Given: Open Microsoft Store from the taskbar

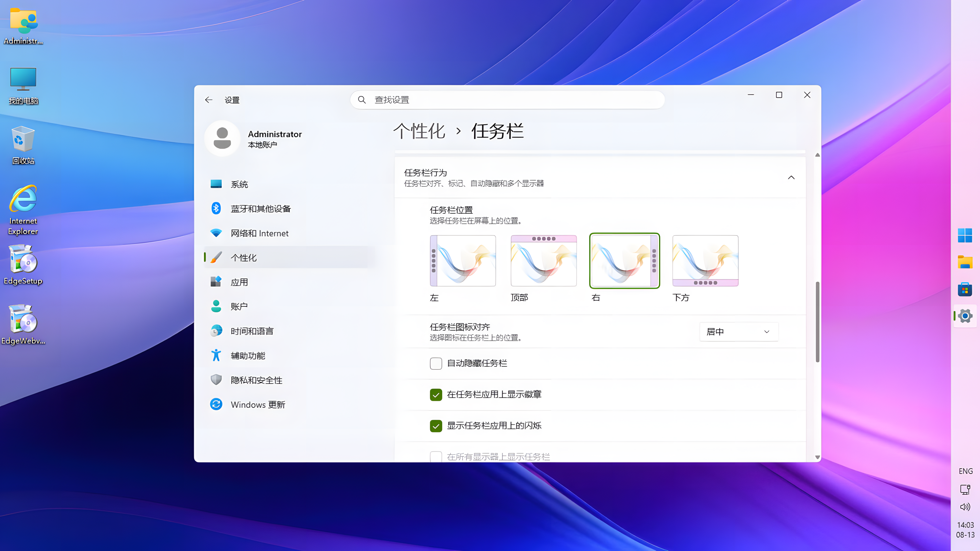Looking at the screenshot, I should 965,289.
